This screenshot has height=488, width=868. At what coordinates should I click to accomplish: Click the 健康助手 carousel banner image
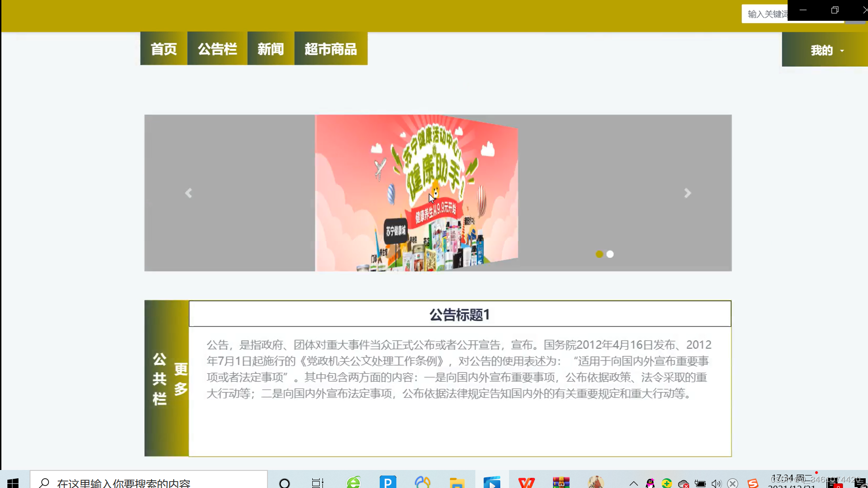[x=416, y=193]
